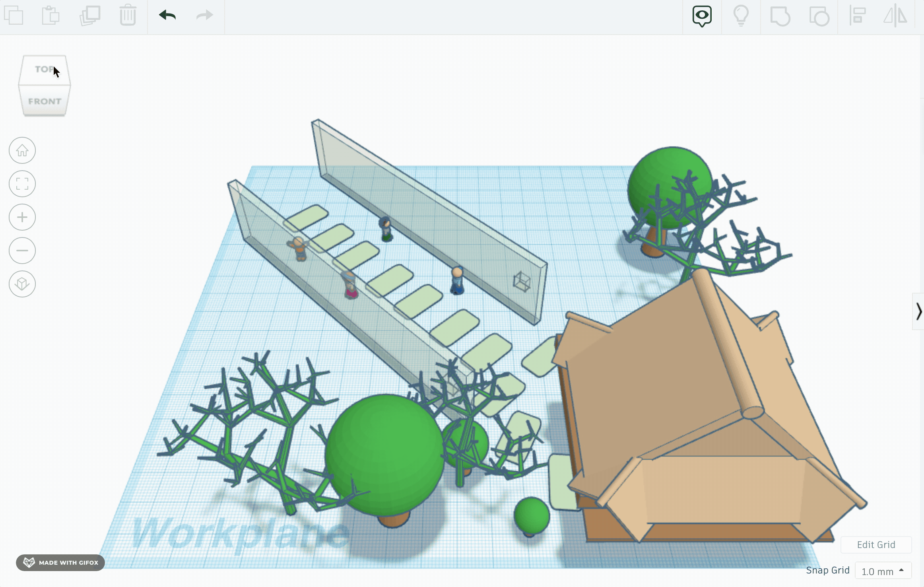Select the Mirror tool
924x587 pixels.
click(x=895, y=16)
